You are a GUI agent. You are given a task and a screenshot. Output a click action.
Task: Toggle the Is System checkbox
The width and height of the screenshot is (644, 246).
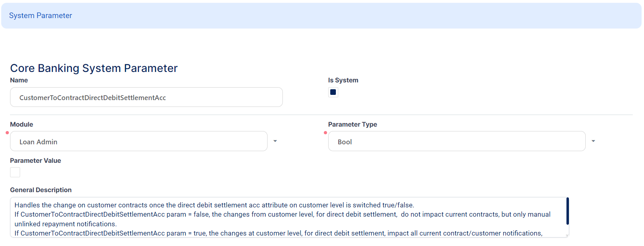(333, 92)
